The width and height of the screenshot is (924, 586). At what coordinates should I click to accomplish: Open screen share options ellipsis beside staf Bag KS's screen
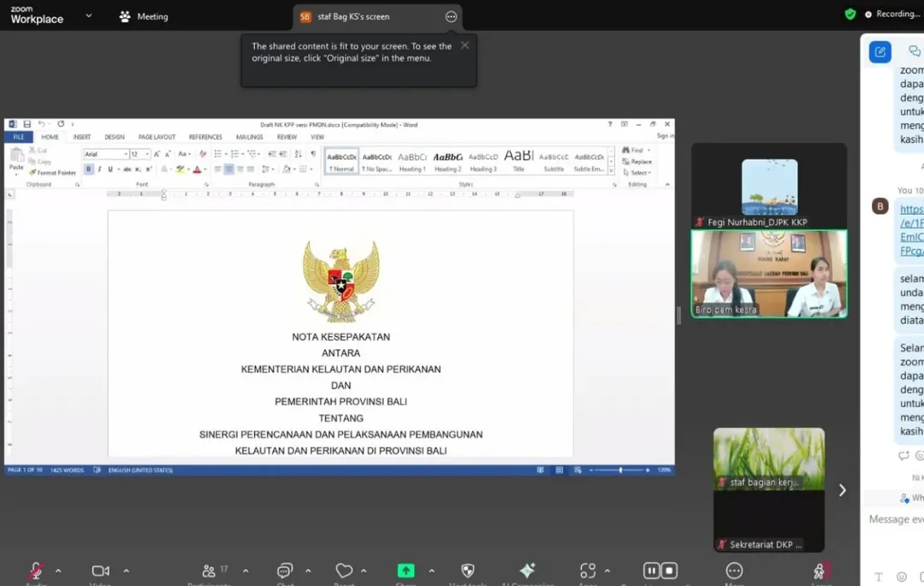pos(451,16)
